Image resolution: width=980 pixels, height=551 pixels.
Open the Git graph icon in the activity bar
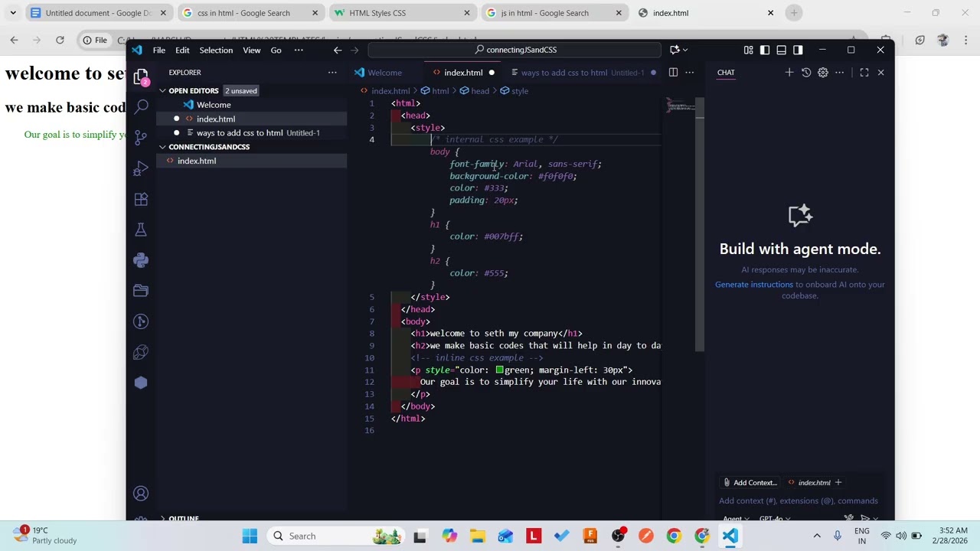pyautogui.click(x=141, y=321)
